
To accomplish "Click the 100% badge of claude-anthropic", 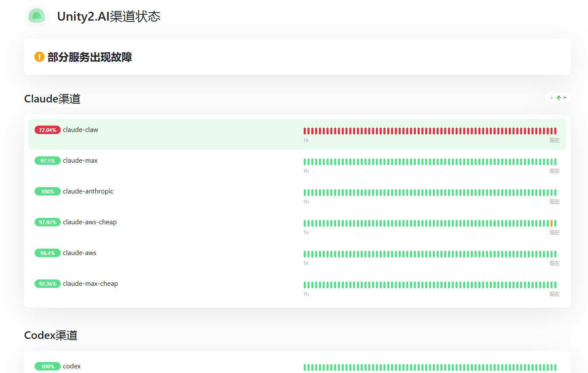I will pyautogui.click(x=48, y=191).
